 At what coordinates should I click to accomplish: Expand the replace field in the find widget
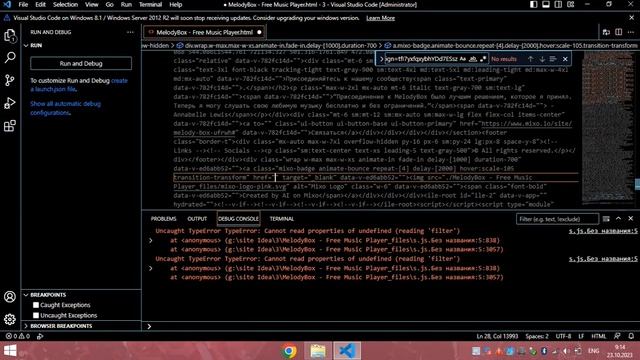pyautogui.click(x=381, y=59)
